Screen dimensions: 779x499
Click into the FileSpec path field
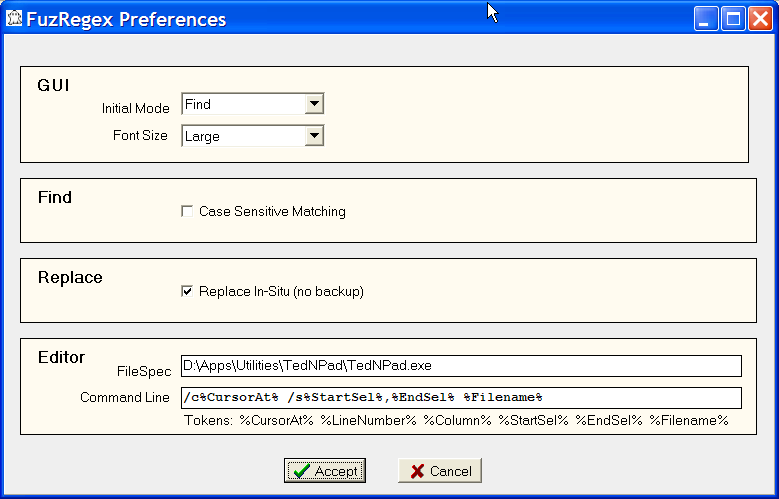pos(460,365)
